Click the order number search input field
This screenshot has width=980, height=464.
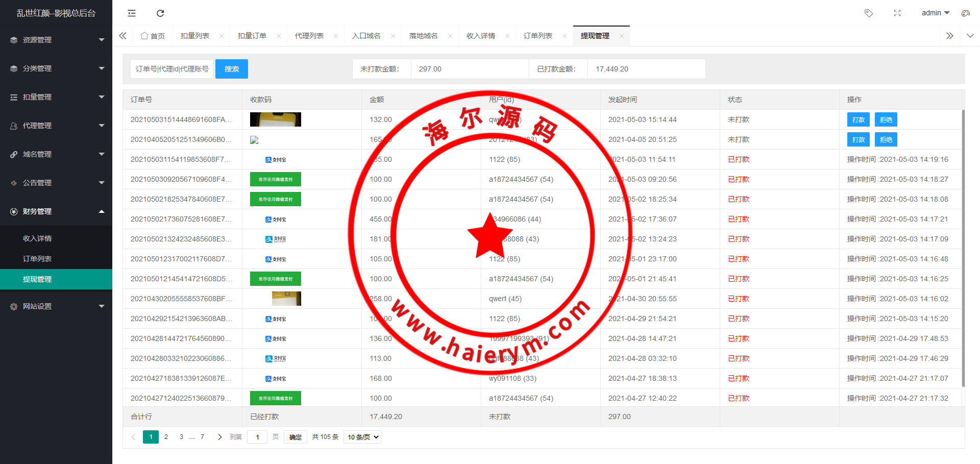(x=171, y=69)
